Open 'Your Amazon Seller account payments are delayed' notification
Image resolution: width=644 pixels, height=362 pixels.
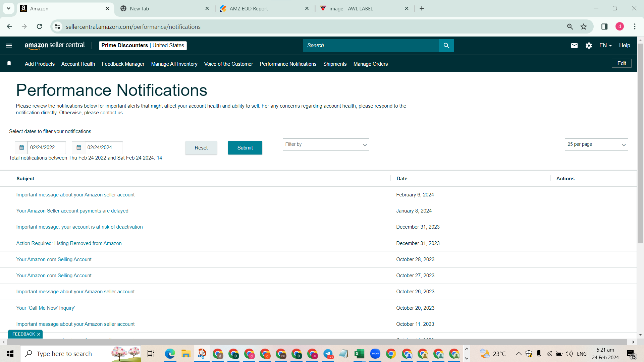[72, 211]
